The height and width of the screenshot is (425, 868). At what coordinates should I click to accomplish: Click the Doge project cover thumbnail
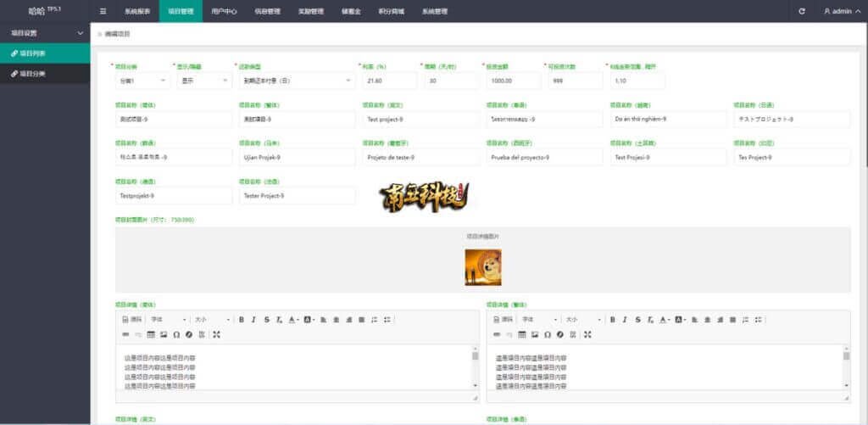(x=482, y=267)
